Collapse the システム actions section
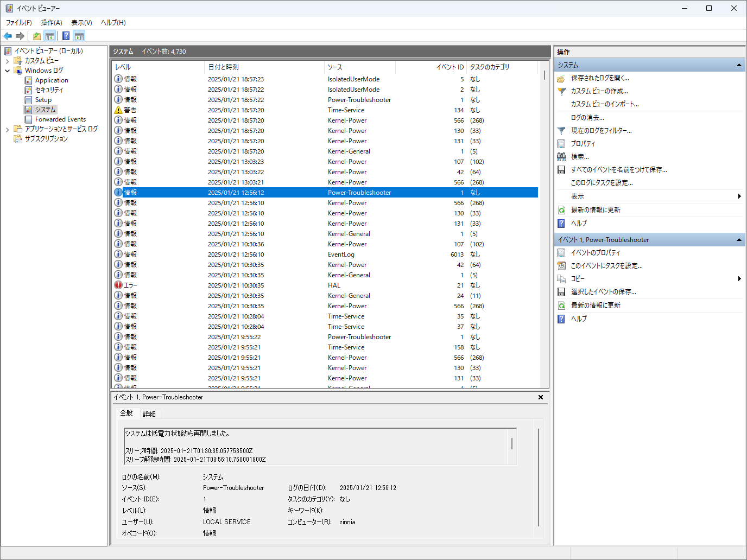Image resolution: width=747 pixels, height=560 pixels. click(x=738, y=65)
